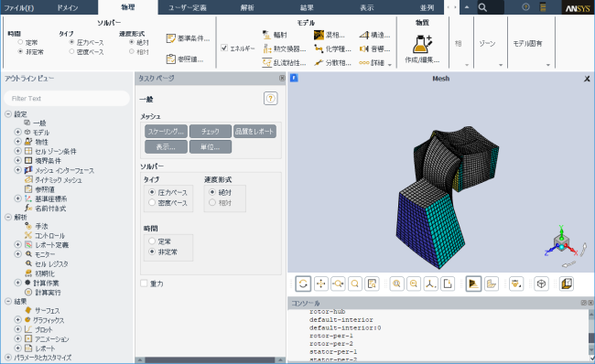The width and height of the screenshot is (595, 364).
Task: Click the solid cube view icon
Action: (566, 284)
